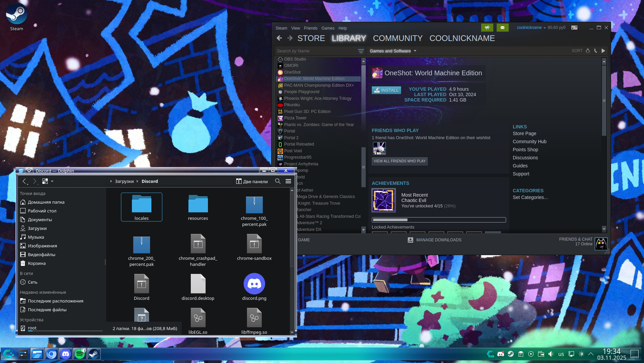Viewport: 644px width, 363px height.
Task: Expand the Dolphin view mode dropdown arrow
Action: 52,181
